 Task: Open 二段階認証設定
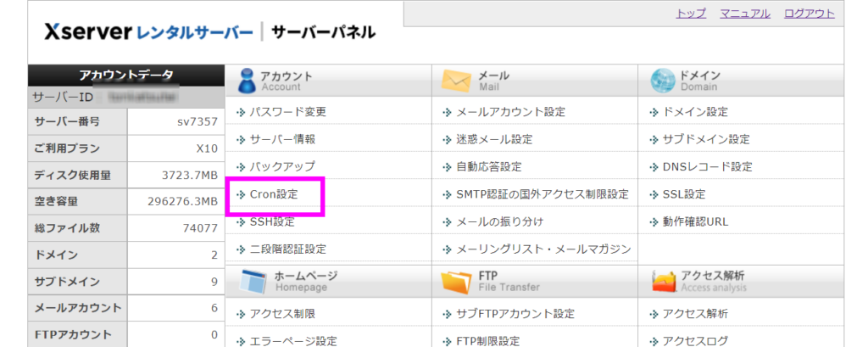287,249
